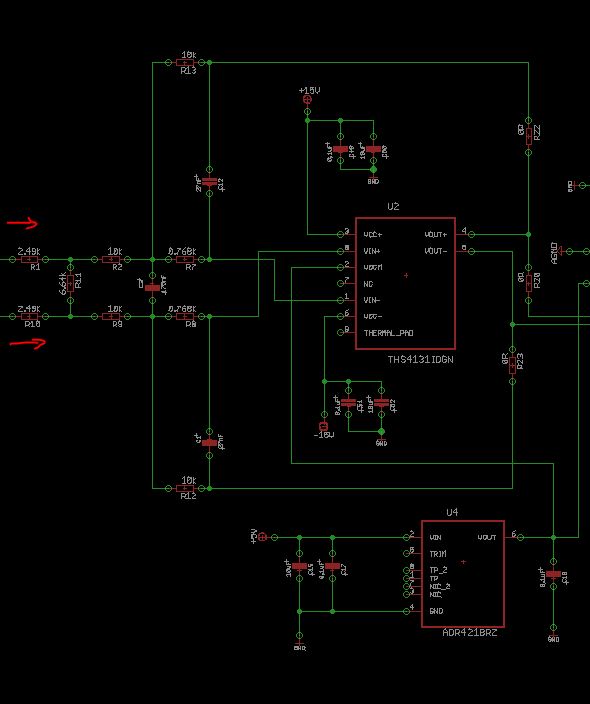Click U4 VIN pin label

435,537
